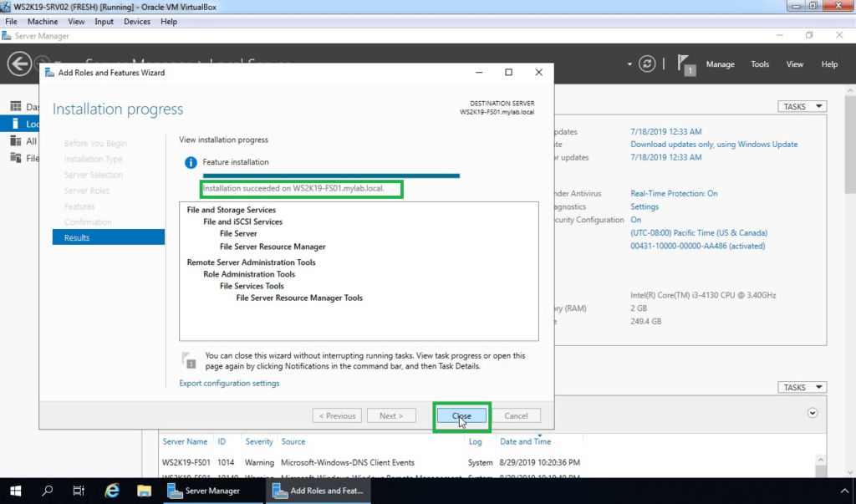This screenshot has width=856, height=504.
Task: Maximize the Add Roles and Features Wizard
Action: (509, 73)
